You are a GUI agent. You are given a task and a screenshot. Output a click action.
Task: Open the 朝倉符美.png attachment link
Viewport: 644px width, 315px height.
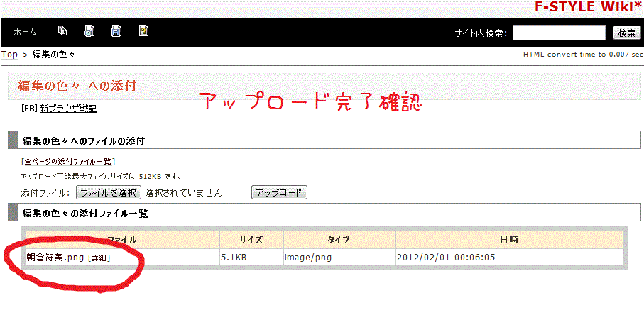[55, 258]
